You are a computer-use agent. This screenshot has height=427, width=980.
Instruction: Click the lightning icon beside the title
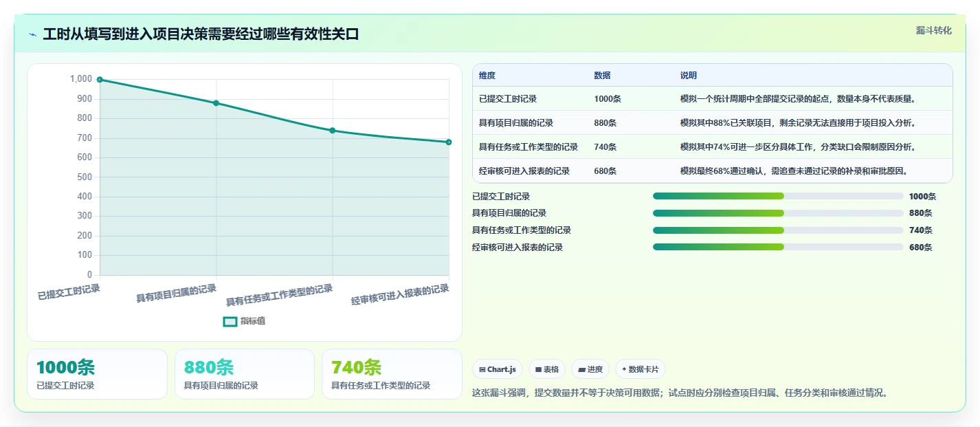click(x=32, y=34)
